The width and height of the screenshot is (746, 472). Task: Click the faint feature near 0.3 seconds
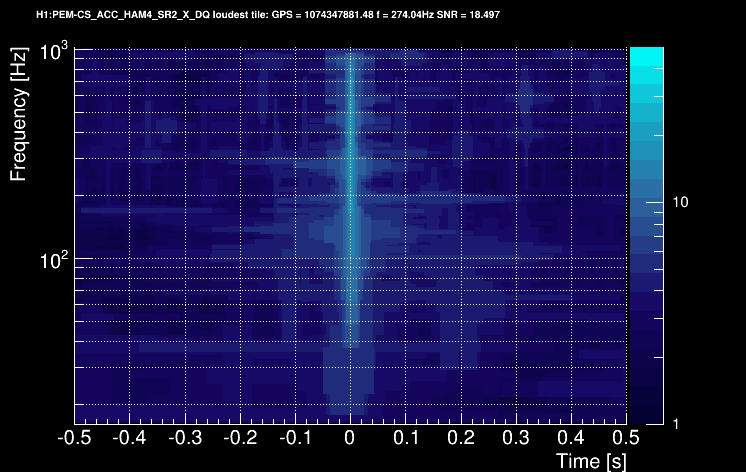[525, 114]
